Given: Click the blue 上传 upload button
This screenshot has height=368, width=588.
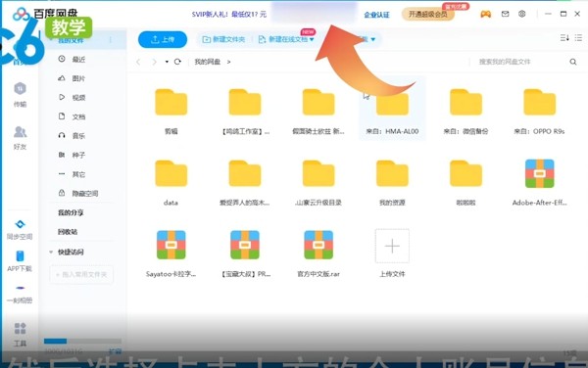Looking at the screenshot, I should pos(163,39).
